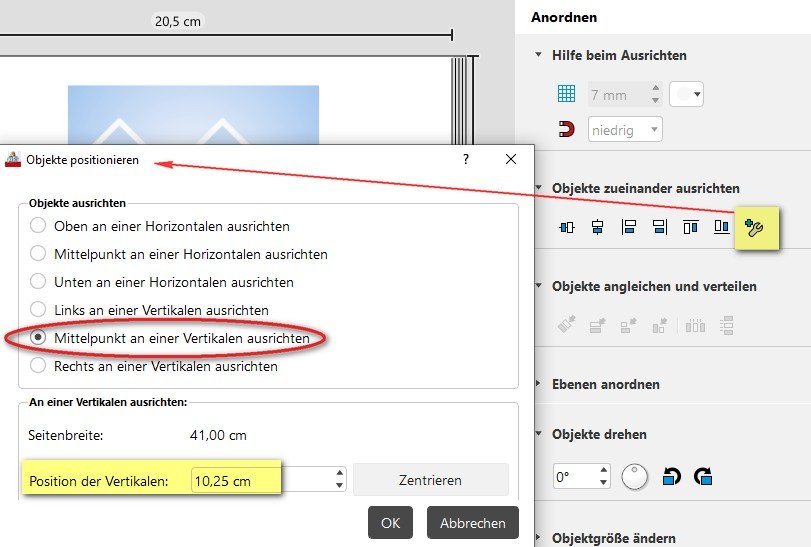Select Oben an einer Horizontalen ausrichten

coord(38,225)
